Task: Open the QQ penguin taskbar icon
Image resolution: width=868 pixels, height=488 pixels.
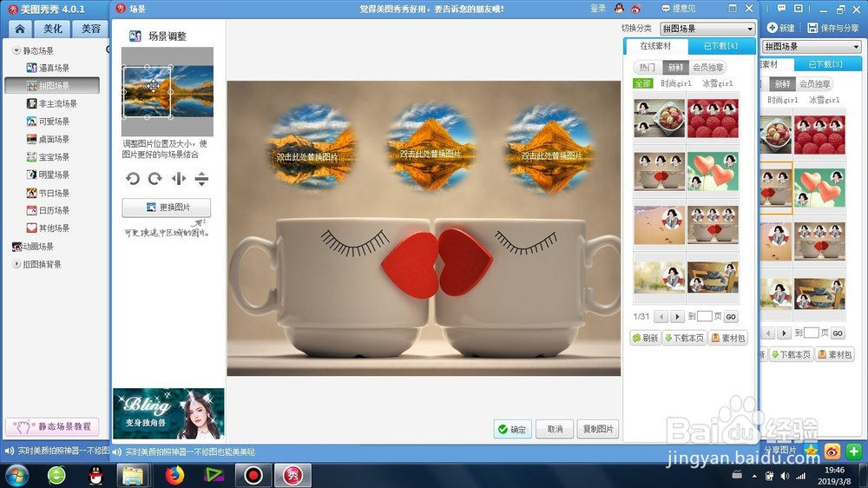Action: [x=95, y=475]
